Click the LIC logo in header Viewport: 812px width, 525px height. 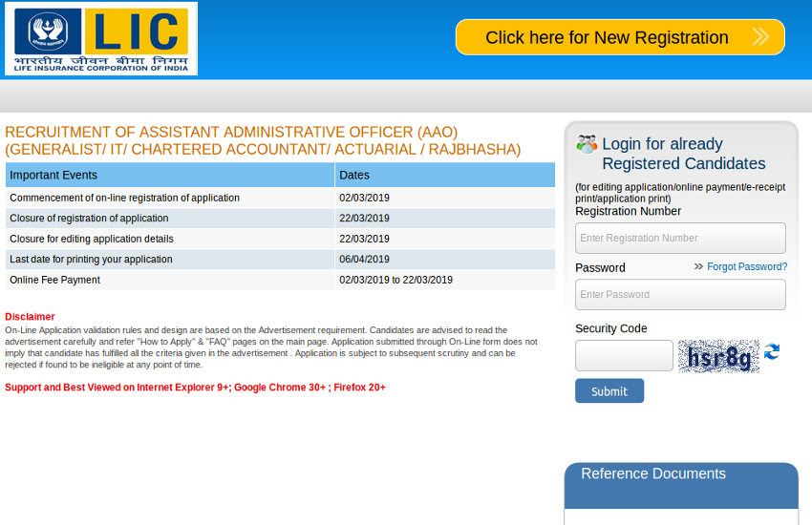pyautogui.click(x=100, y=39)
